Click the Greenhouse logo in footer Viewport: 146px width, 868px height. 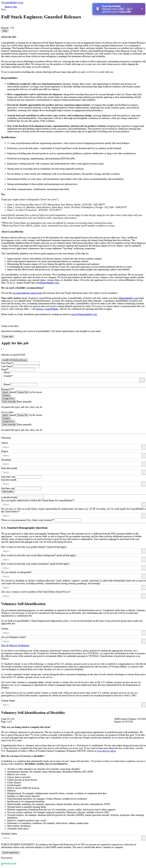point(9,863)
